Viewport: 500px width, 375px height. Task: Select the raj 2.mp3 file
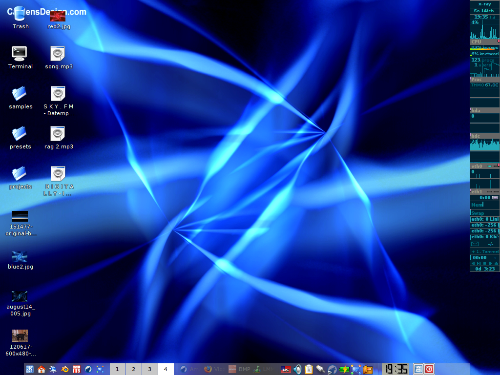(x=58, y=133)
